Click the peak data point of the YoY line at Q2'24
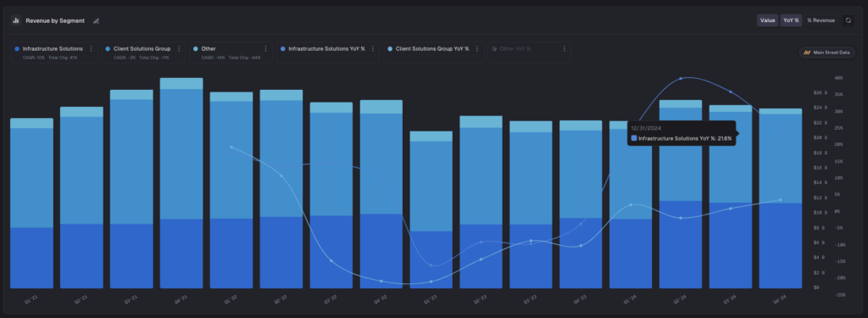Screen dimensions: 868x318 pos(681,78)
